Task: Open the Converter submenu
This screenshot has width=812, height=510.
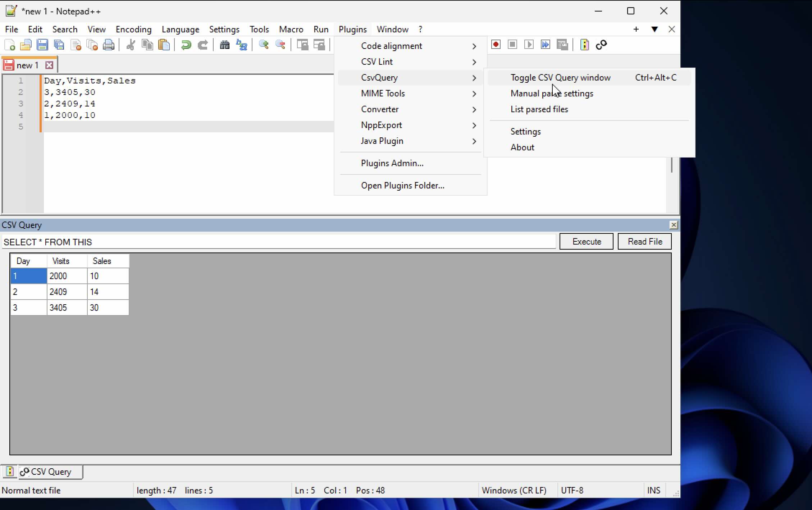Action: point(380,109)
